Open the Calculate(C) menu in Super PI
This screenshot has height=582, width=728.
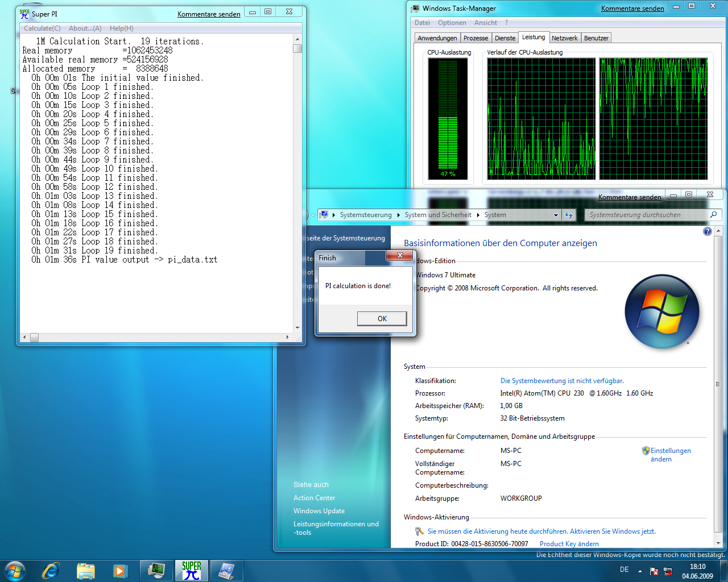42,28
